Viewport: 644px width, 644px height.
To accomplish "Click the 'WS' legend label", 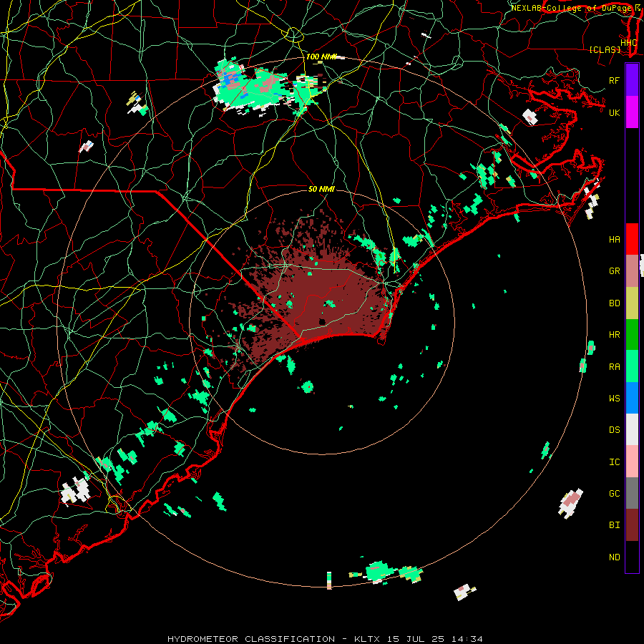I will [614, 398].
